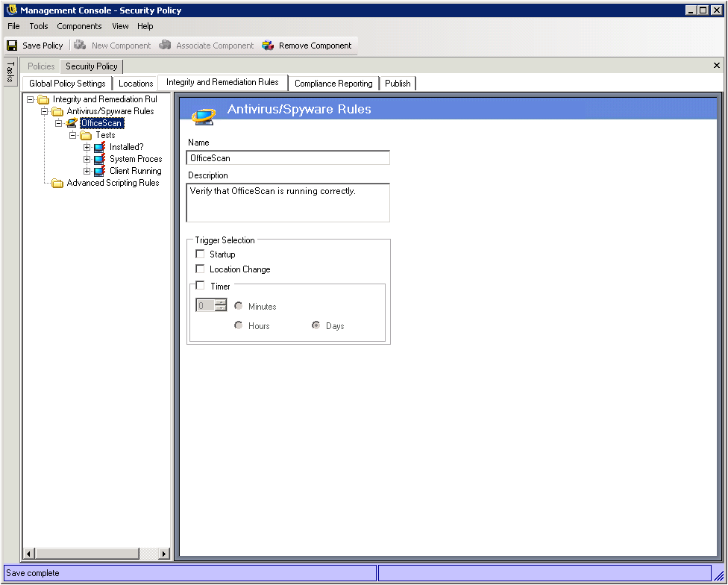This screenshot has width=728, height=585.
Task: Enable the Startup trigger checkbox
Action: (200, 254)
